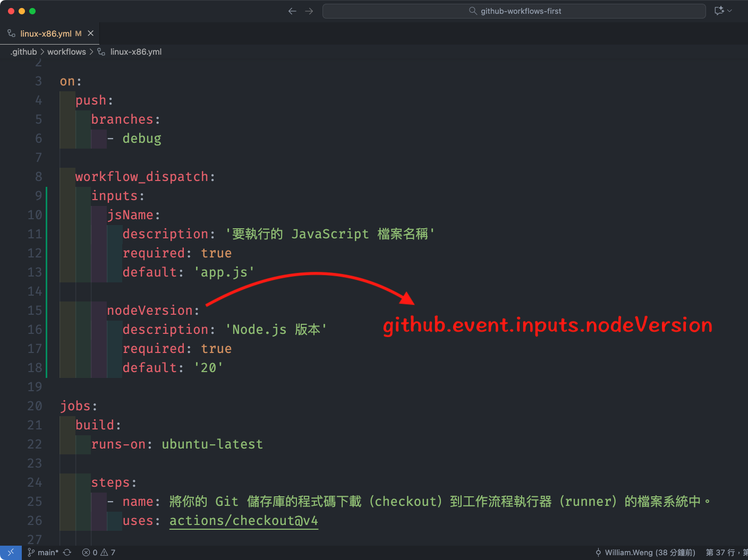Expand the chevron beside the chat icon

[x=730, y=11]
